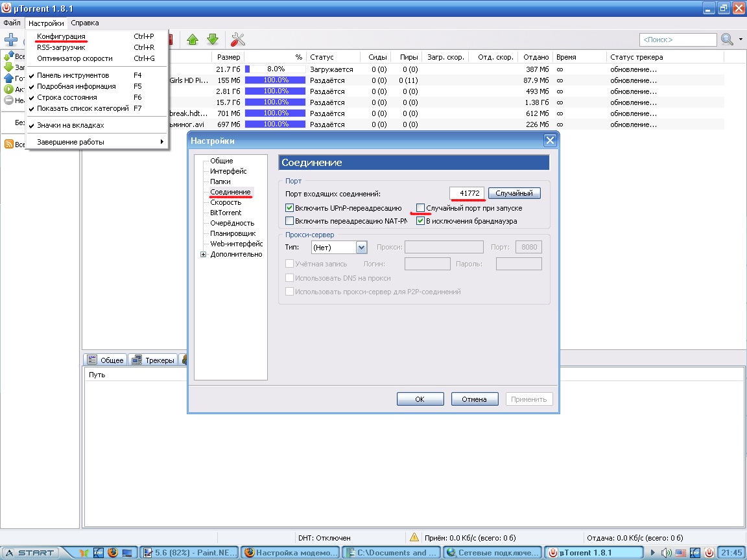Click the magnifier search icon
The image size is (747, 560).
pyautogui.click(x=727, y=40)
